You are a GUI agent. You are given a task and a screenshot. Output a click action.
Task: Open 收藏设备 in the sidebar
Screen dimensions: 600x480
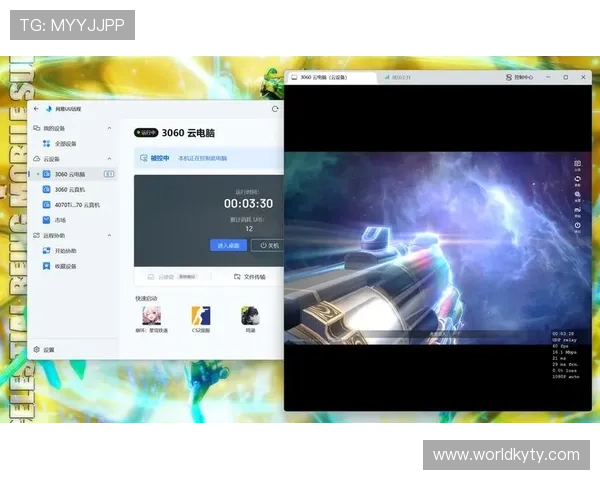[x=66, y=266]
